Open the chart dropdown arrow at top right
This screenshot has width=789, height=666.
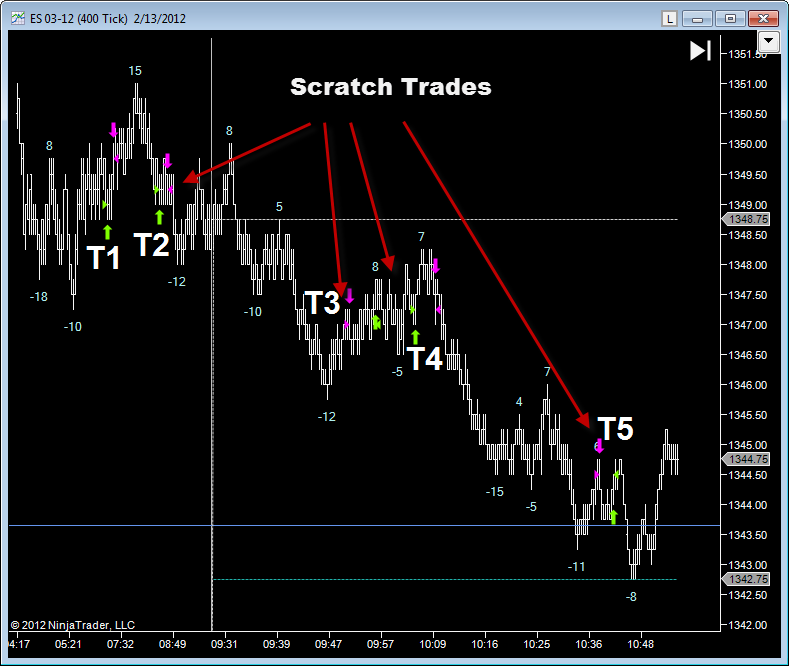768,41
